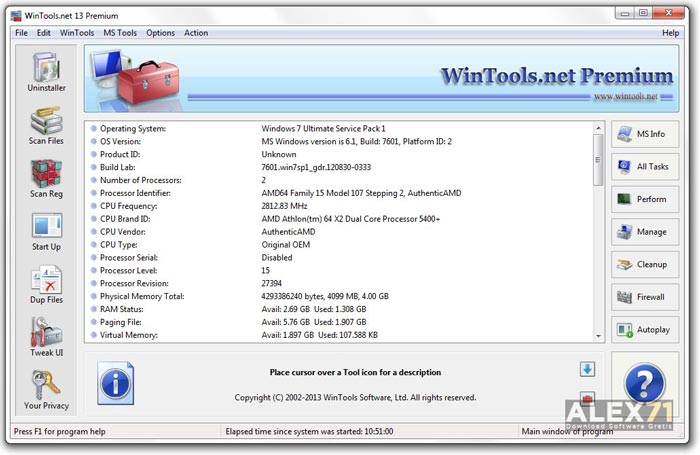Open the Tweak UI tool
This screenshot has width=700, height=455.
pyautogui.click(x=46, y=337)
